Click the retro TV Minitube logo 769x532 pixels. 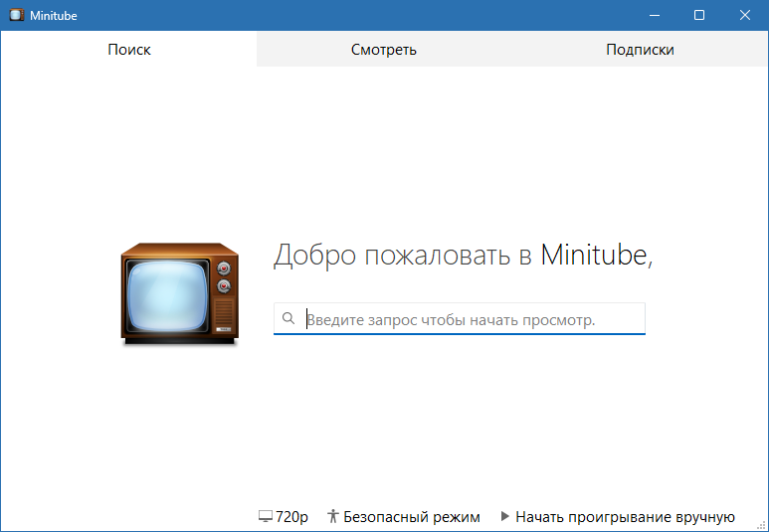click(180, 293)
